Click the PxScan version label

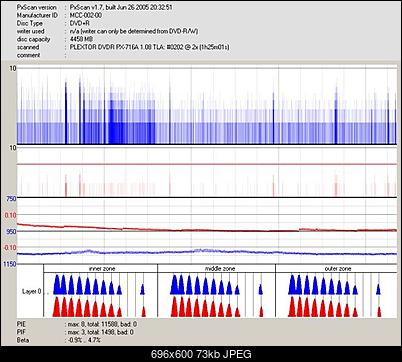click(37, 7)
